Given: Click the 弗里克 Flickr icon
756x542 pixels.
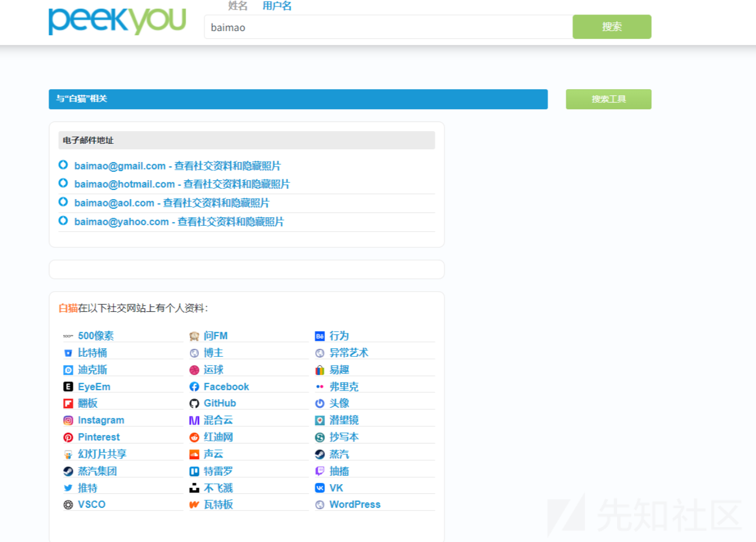Looking at the screenshot, I should click(x=320, y=387).
